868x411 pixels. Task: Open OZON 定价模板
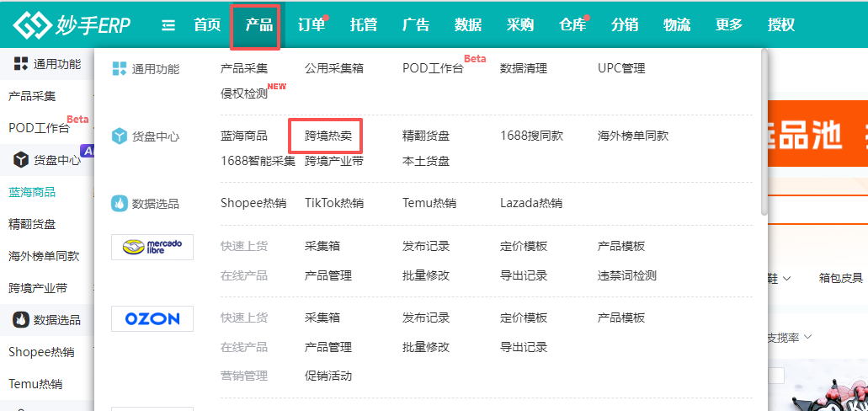click(x=524, y=318)
